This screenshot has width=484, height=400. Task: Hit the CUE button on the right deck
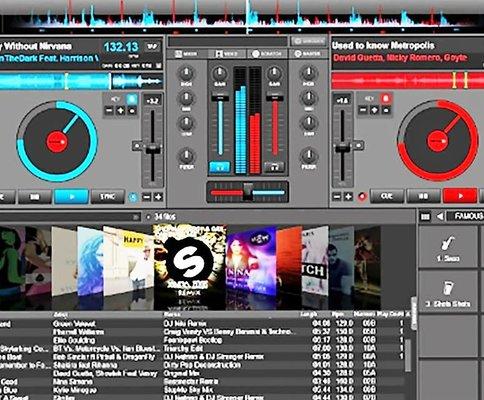(387, 196)
